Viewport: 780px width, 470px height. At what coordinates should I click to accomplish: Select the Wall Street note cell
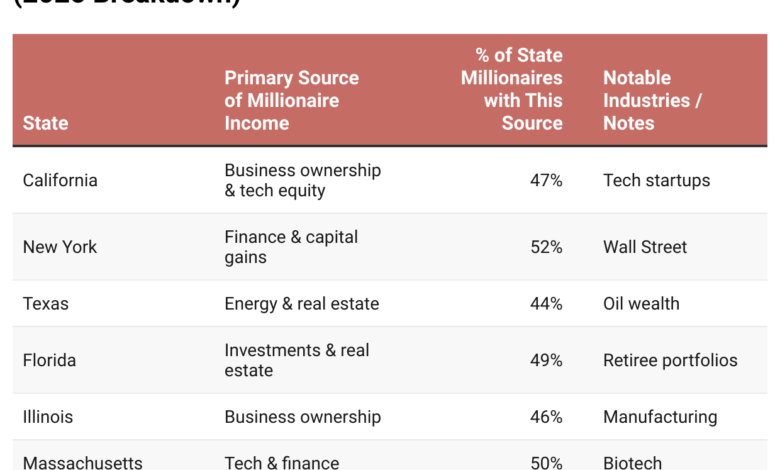(x=645, y=247)
